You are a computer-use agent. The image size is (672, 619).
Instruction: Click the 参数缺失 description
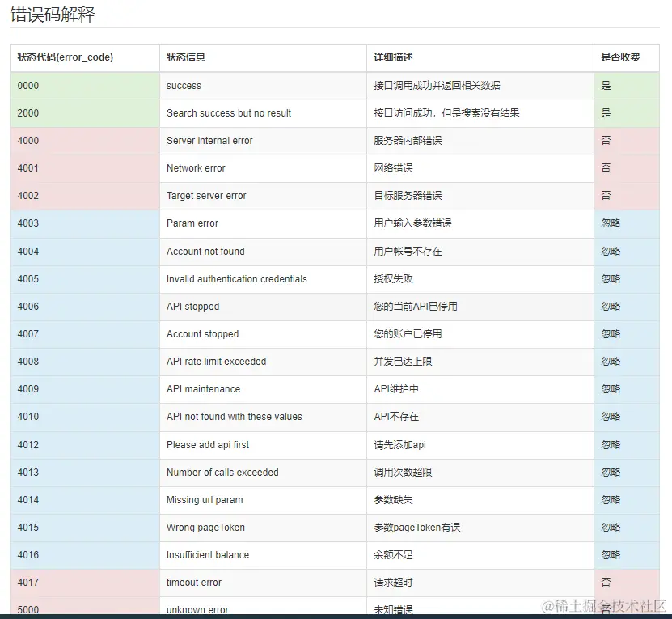pyautogui.click(x=393, y=500)
